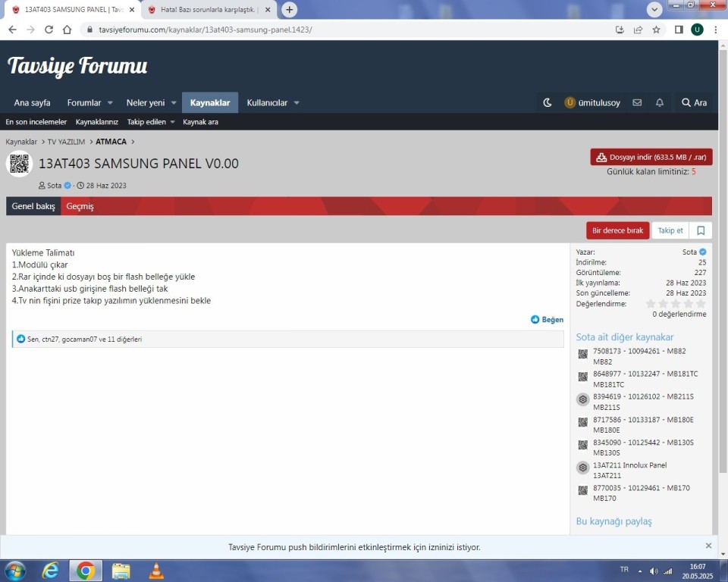Click the network signal tray icon
The image size is (728, 582).
point(668,571)
